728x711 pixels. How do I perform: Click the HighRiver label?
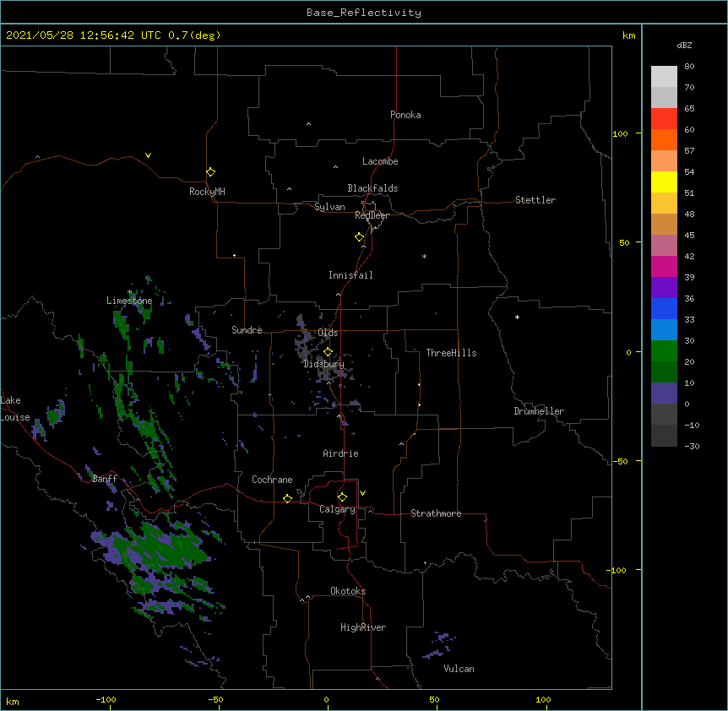point(363,627)
